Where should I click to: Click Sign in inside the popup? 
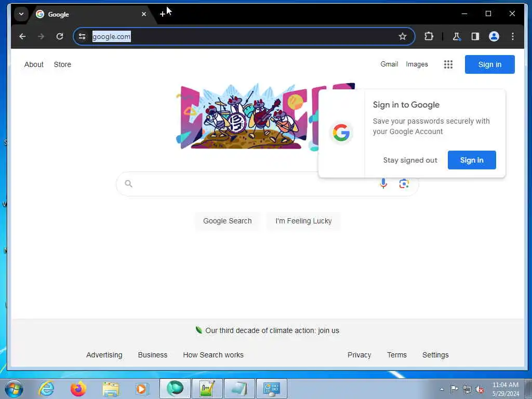(472, 160)
